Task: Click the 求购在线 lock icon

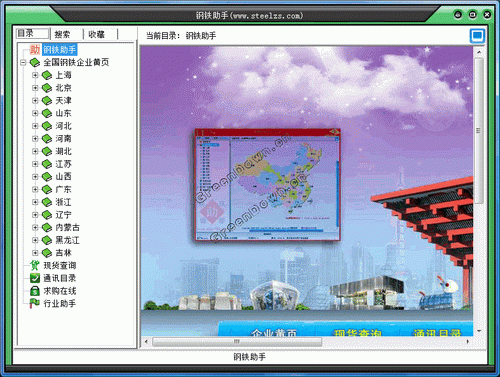Action: pos(35,291)
